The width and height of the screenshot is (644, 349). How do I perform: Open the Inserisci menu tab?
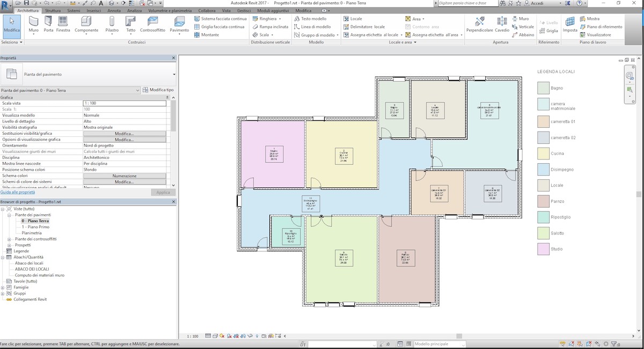coord(93,10)
